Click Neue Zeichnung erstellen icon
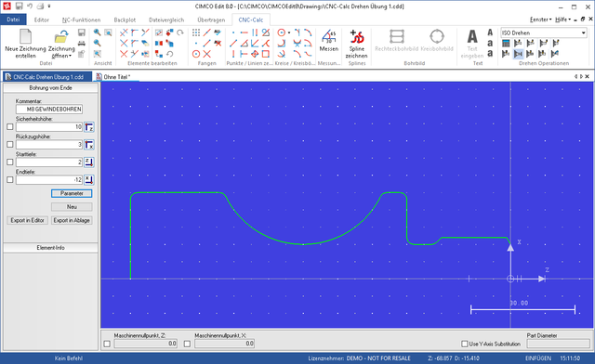This screenshot has width=595, height=364. [25, 37]
